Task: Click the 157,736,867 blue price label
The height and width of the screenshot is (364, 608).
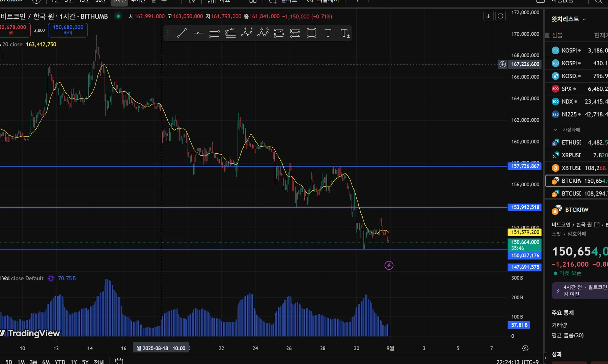Action: [525, 166]
